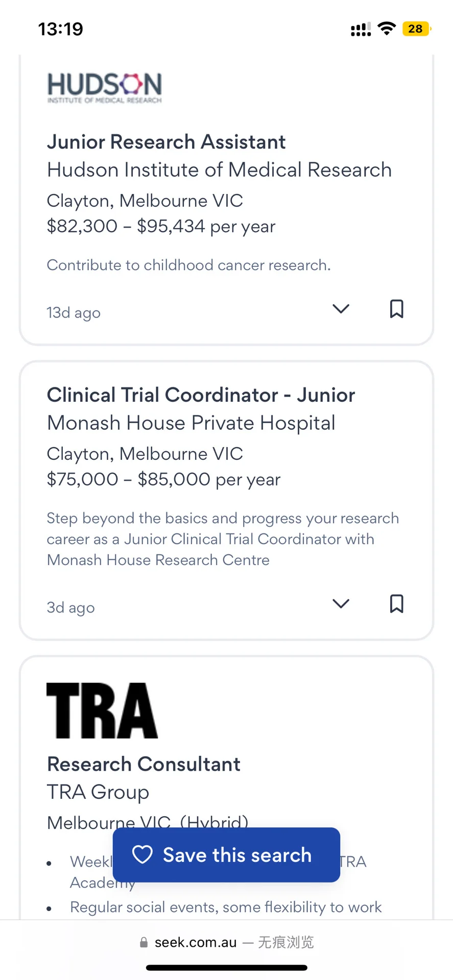The image size is (453, 980).
Task: Tap the cellular signal bars icon
Action: [x=361, y=30]
